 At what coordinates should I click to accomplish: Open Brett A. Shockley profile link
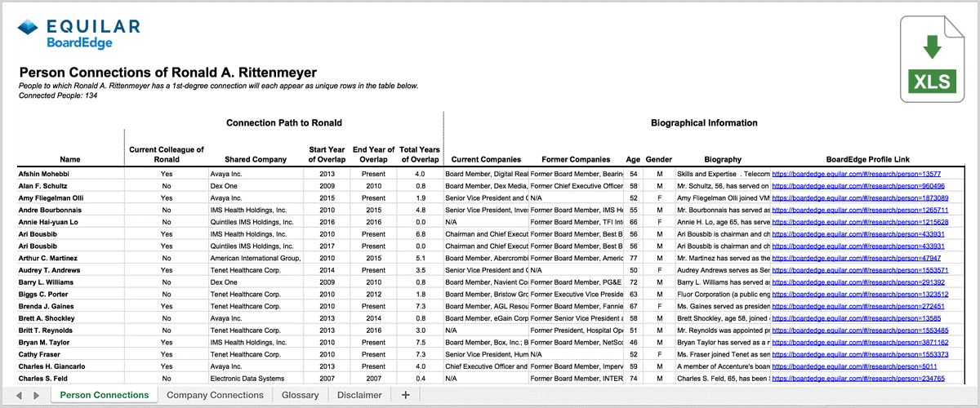pyautogui.click(x=857, y=317)
